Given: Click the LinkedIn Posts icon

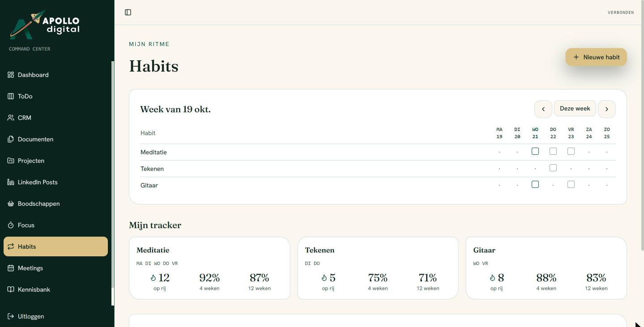Looking at the screenshot, I should pos(11,182).
